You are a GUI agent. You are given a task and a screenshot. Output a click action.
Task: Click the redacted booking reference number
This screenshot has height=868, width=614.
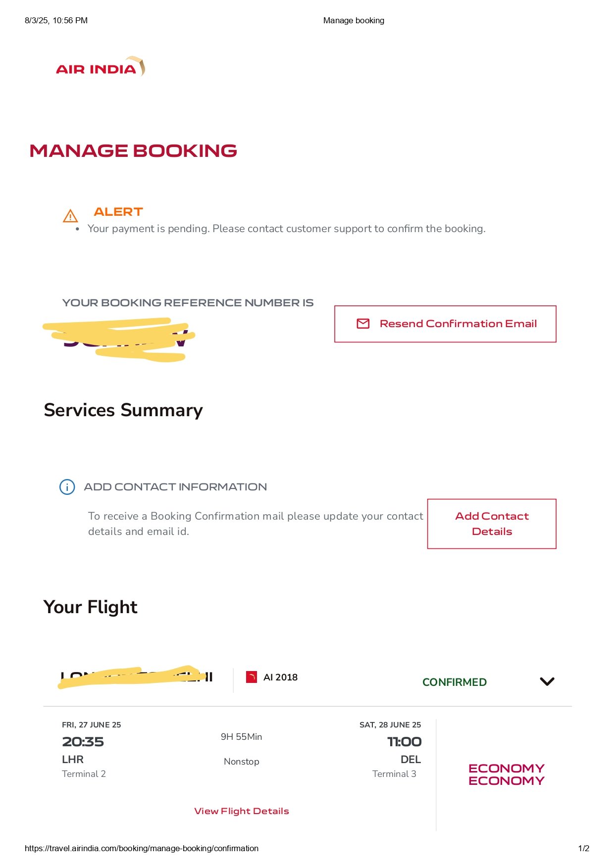pyautogui.click(x=119, y=339)
